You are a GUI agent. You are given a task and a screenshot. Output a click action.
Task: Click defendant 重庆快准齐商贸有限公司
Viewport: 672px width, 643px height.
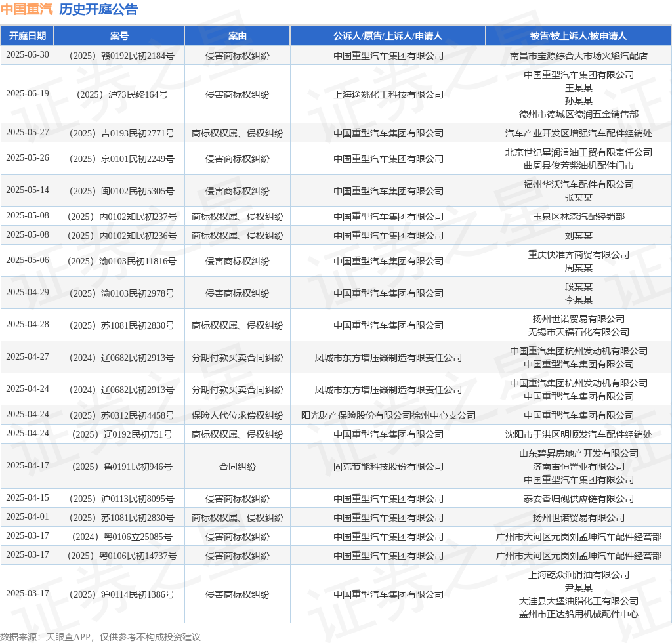point(579,255)
